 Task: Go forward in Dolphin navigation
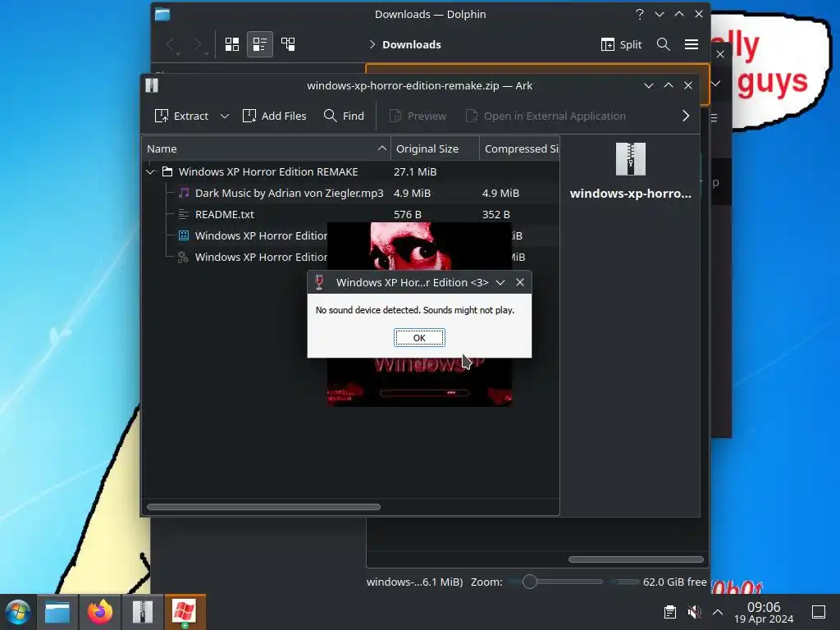pos(199,44)
